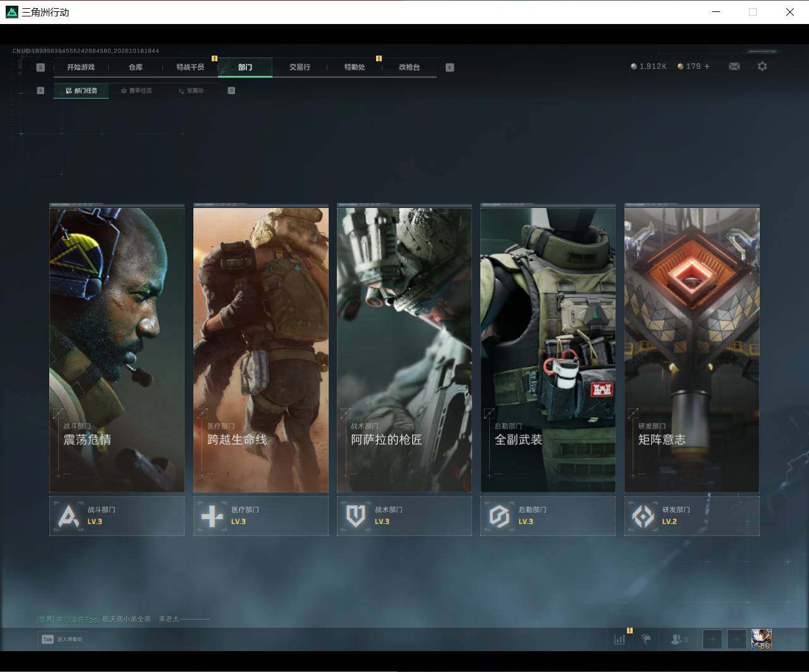This screenshot has height=672, width=809.
Task: Select the 部门任务 sub-tab
Action: pyautogui.click(x=81, y=91)
